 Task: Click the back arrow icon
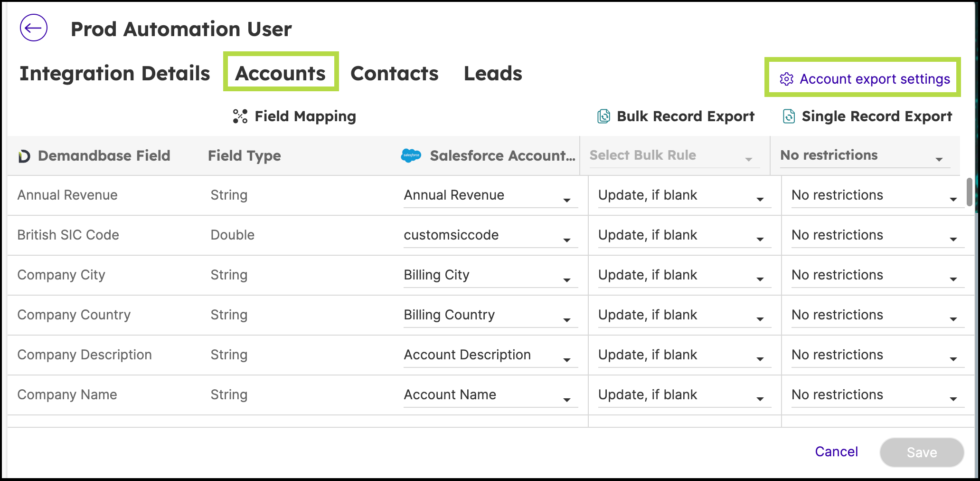coord(34,28)
